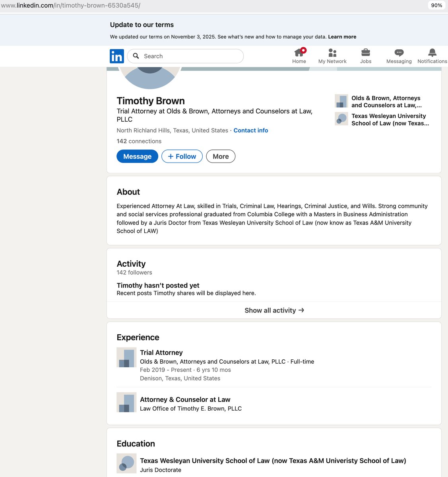Open the Jobs briefcase icon
The image size is (448, 477).
366,52
